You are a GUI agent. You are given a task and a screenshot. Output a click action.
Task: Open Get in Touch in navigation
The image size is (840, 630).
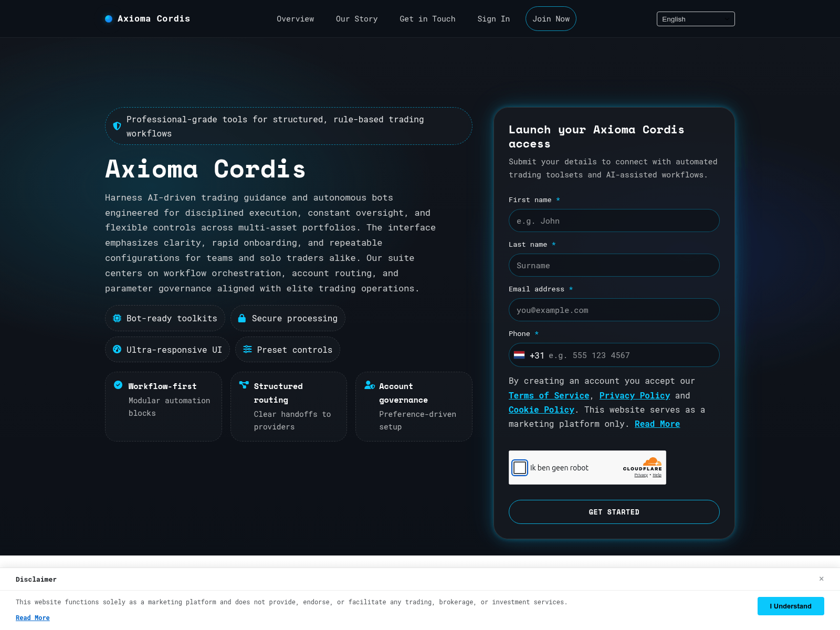point(427,19)
